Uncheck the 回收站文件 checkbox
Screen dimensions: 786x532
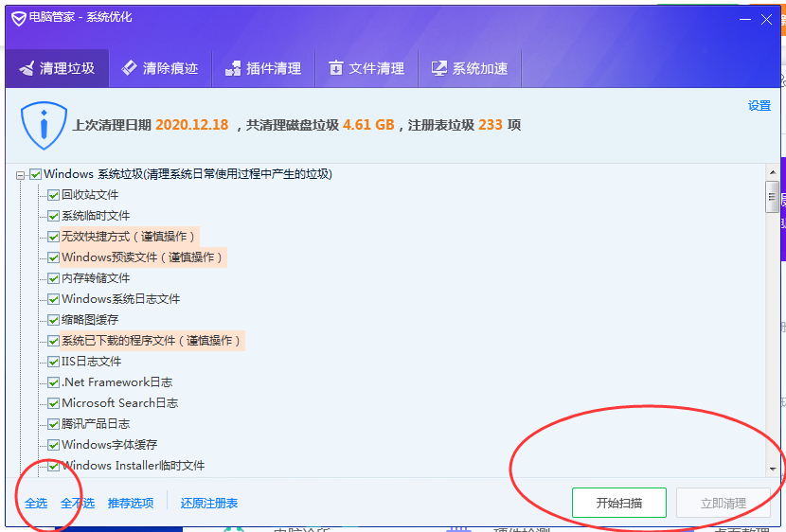(x=54, y=195)
